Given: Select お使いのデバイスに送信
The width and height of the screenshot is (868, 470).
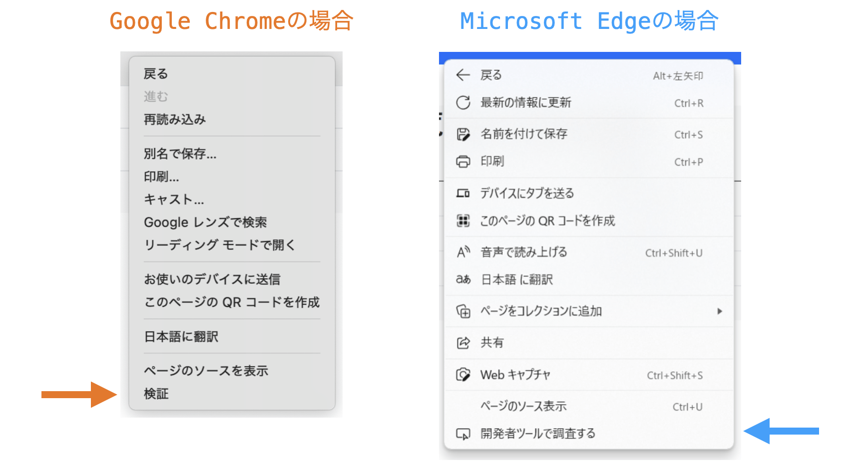Looking at the screenshot, I should click(x=212, y=279).
